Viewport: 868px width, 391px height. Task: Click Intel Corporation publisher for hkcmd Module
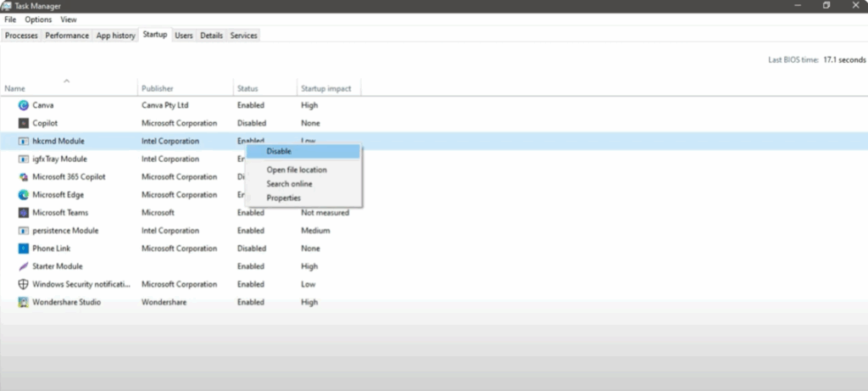(170, 142)
